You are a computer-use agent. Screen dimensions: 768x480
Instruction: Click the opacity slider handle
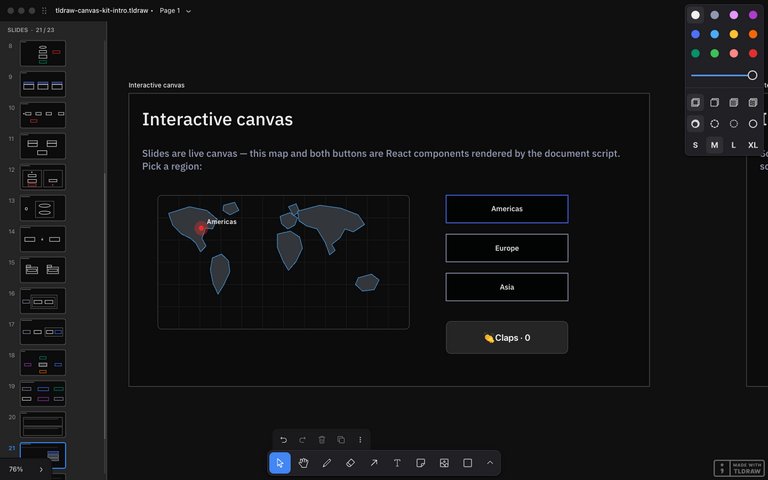point(752,75)
